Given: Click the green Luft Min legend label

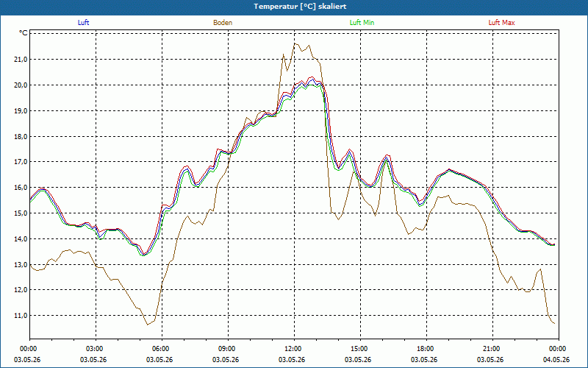Looking at the screenshot, I should click(362, 23).
